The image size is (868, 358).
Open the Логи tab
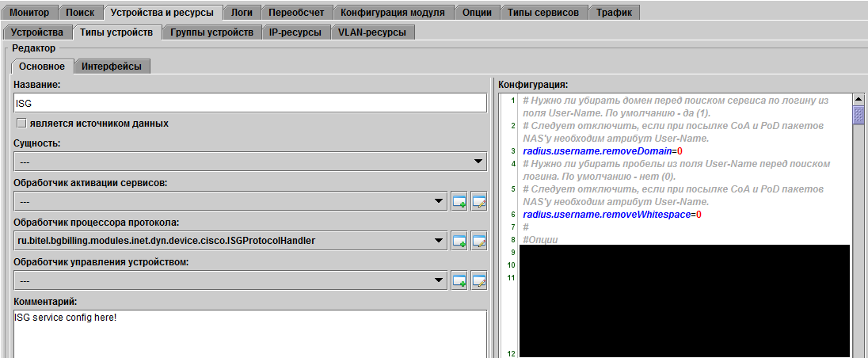pyautogui.click(x=242, y=12)
